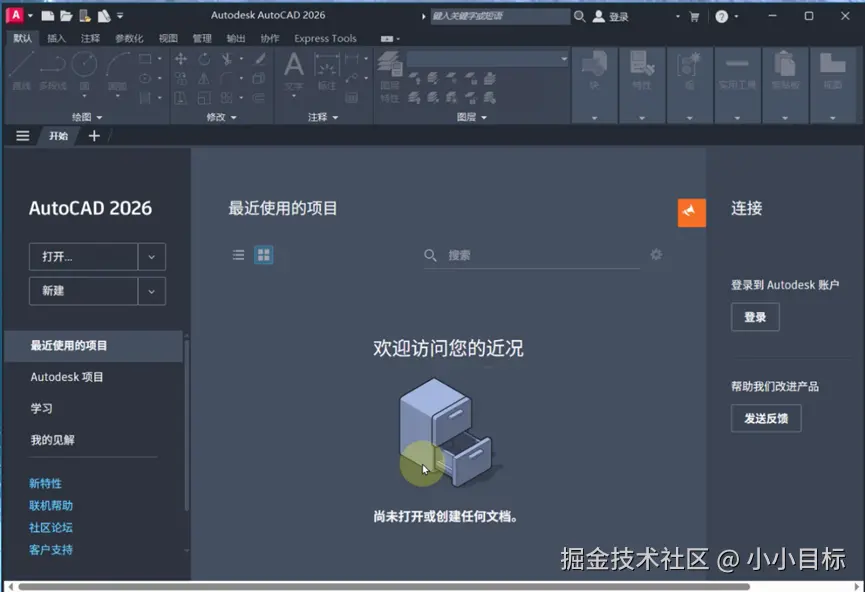Select the Line (直线) tool
This screenshot has height=592, width=865.
(21, 71)
